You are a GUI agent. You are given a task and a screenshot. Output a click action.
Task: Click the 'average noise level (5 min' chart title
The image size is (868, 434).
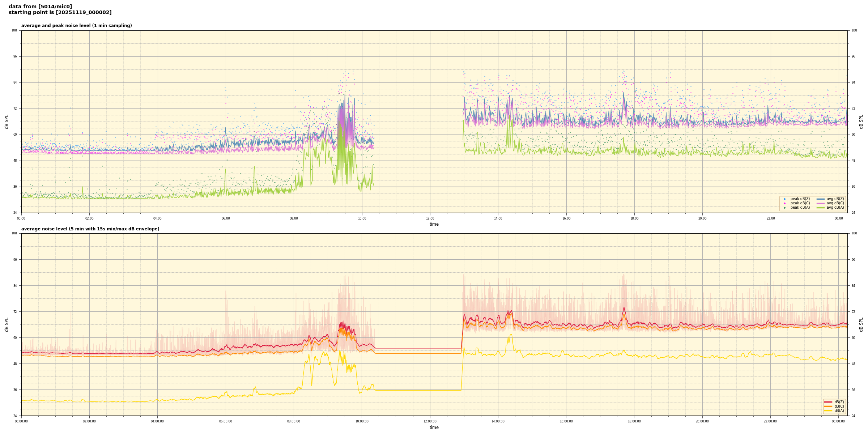point(90,229)
